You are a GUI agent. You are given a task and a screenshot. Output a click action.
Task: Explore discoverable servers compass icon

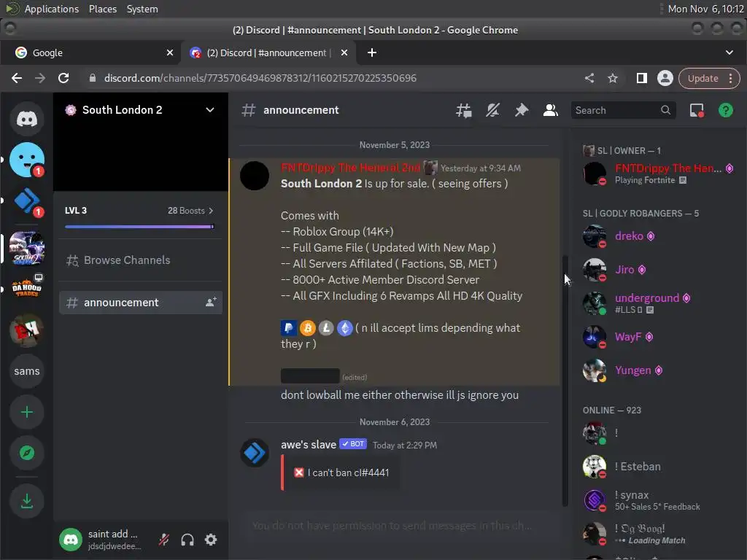click(x=27, y=453)
